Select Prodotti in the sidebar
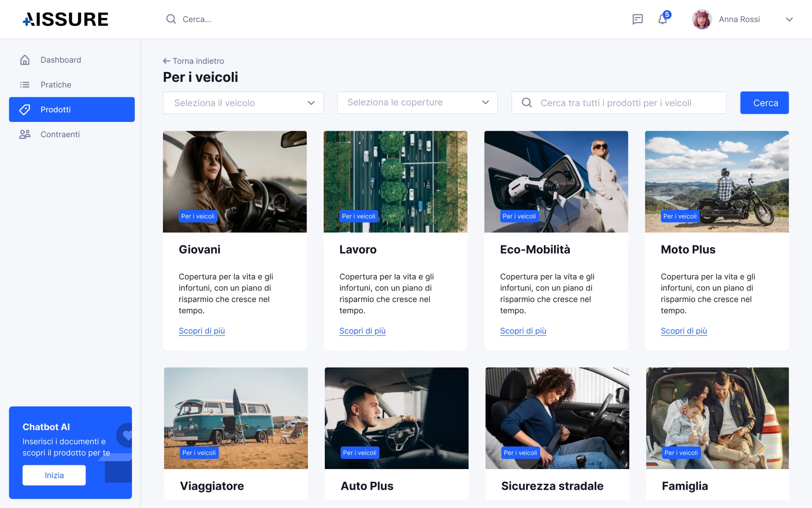The width and height of the screenshot is (812, 508). [x=72, y=110]
